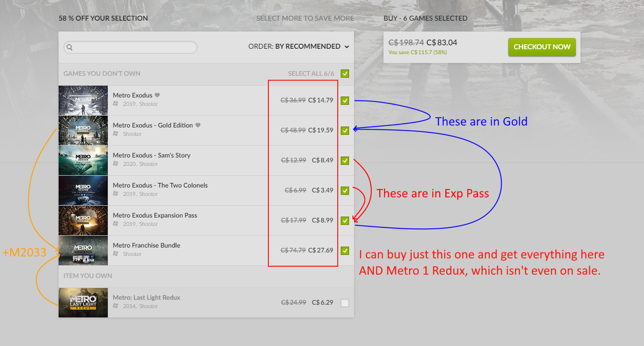Image resolution: width=644 pixels, height=346 pixels.
Task: Click The Two Colonels cover thumbnail
Action: click(83, 191)
